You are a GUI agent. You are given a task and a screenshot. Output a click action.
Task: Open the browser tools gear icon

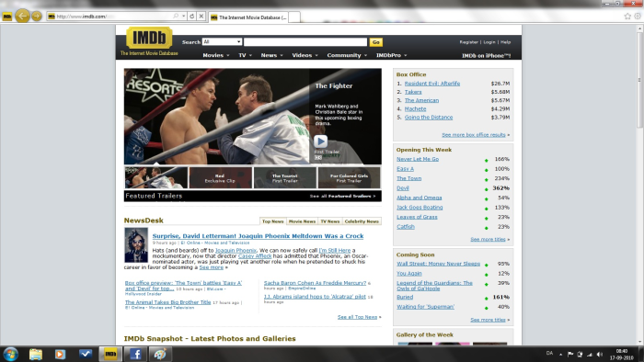pos(638,16)
